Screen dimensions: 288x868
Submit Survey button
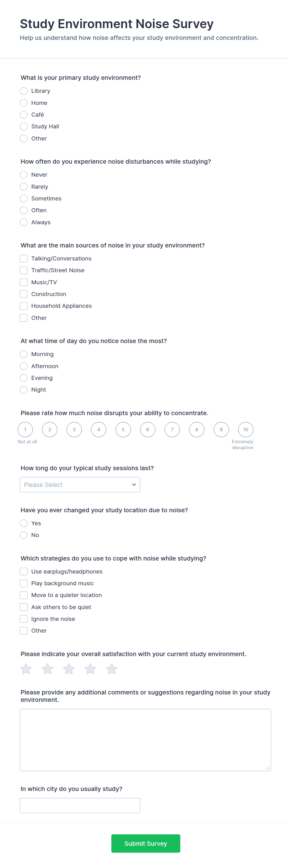146,843
